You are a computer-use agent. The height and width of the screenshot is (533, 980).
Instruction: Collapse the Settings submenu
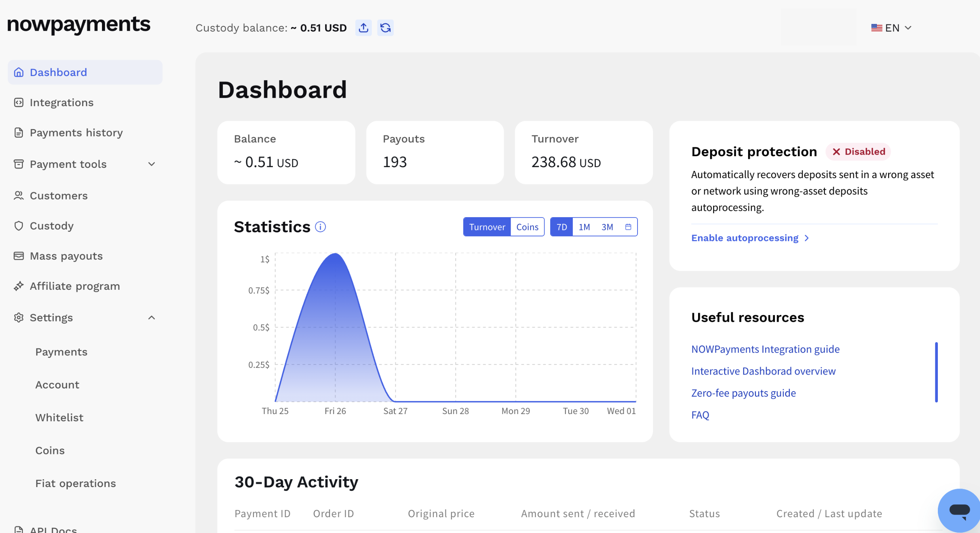pos(151,318)
